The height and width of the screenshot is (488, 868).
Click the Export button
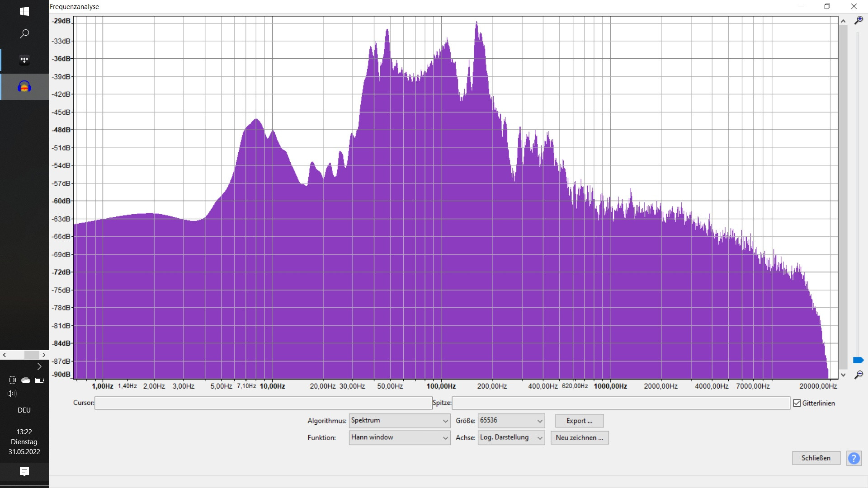(x=579, y=421)
